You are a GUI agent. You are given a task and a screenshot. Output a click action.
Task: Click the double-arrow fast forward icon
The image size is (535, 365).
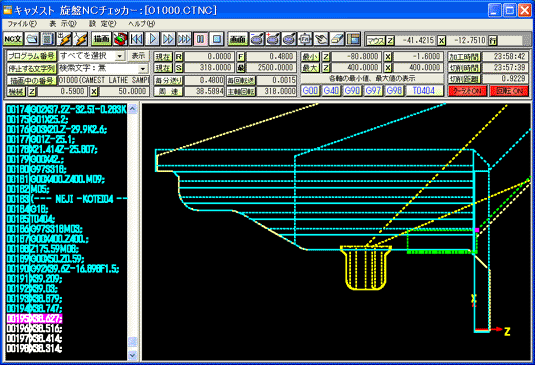(168, 39)
